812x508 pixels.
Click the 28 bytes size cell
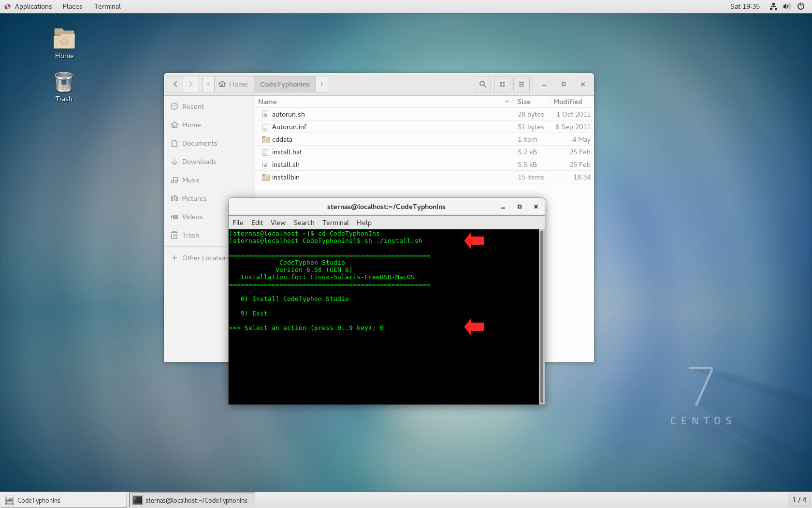(531, 114)
